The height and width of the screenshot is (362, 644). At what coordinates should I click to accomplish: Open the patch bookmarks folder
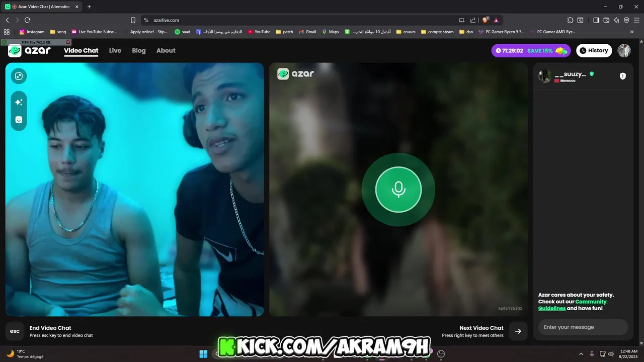(x=284, y=32)
